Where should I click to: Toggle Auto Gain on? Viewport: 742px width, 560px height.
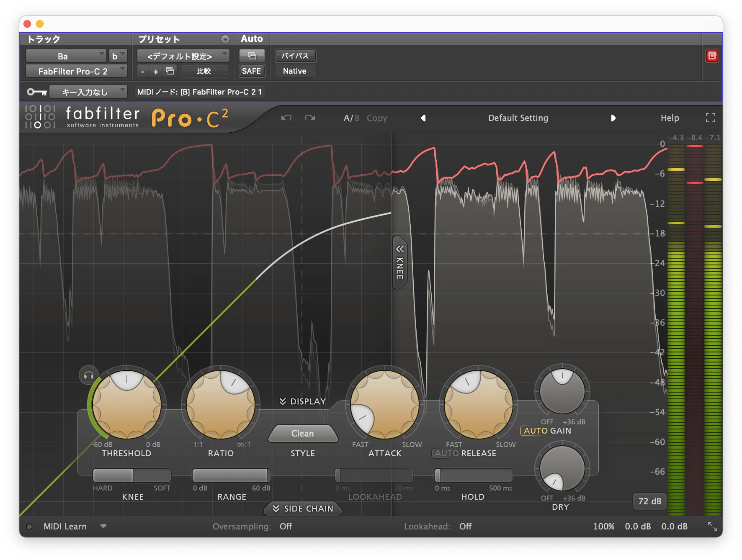(x=536, y=431)
